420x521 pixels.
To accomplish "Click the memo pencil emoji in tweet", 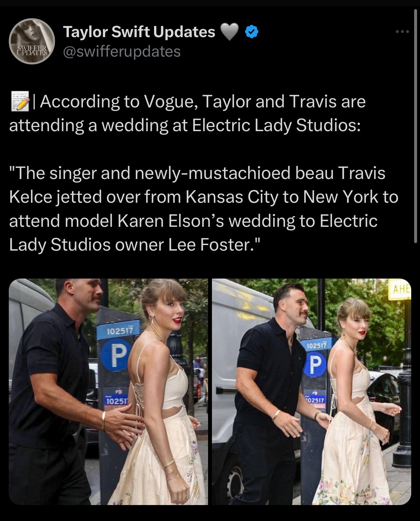I will pyautogui.click(x=20, y=102).
